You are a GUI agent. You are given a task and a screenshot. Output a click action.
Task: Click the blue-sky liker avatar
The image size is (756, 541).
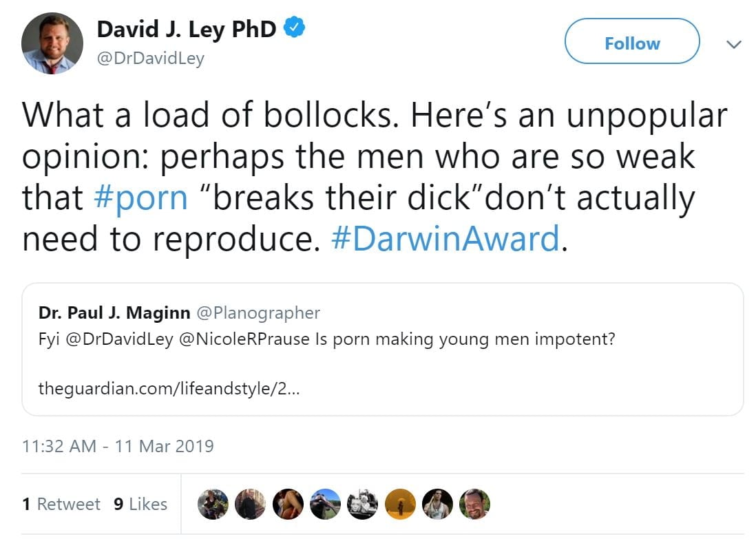point(325,504)
